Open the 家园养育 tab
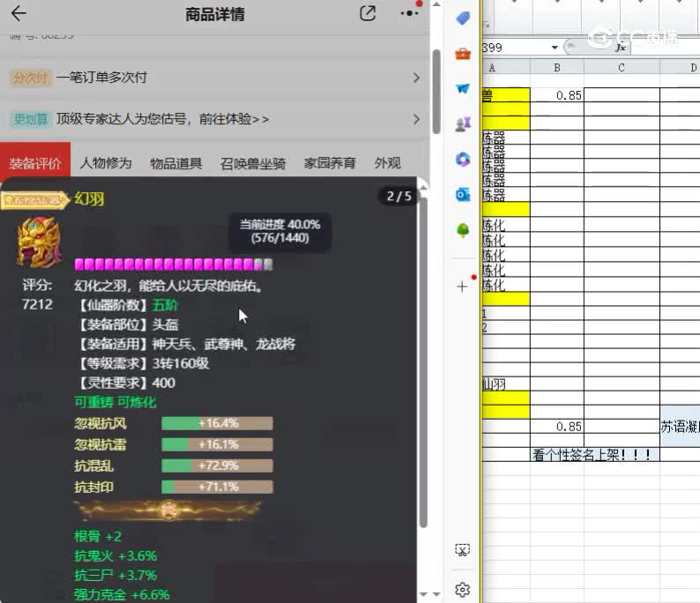 click(x=330, y=163)
